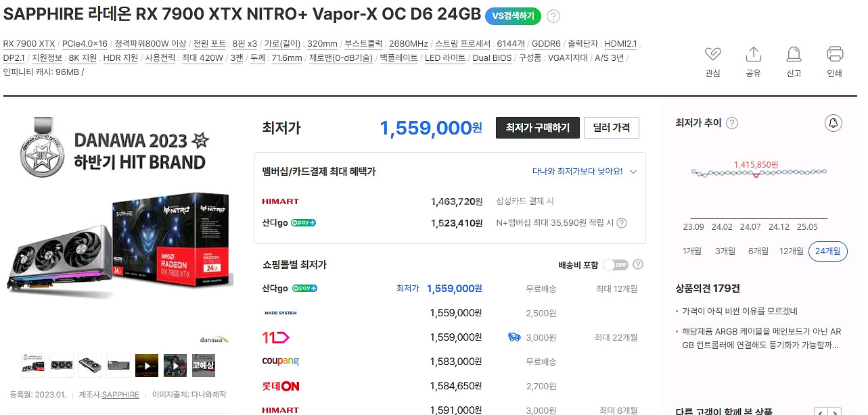Open the 11번가 logo seller listing
The height and width of the screenshot is (415, 868).
click(275, 337)
